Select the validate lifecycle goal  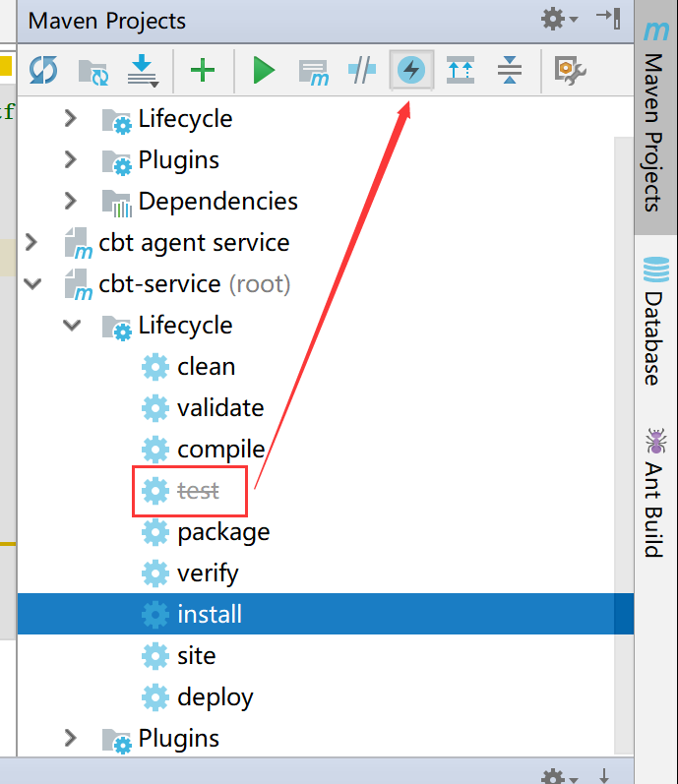220,408
